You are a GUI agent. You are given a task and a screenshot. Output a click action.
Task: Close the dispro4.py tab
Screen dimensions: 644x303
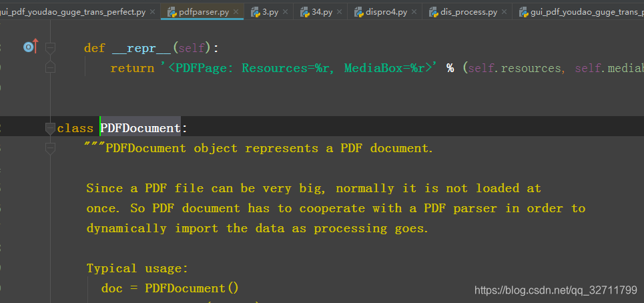414,12
